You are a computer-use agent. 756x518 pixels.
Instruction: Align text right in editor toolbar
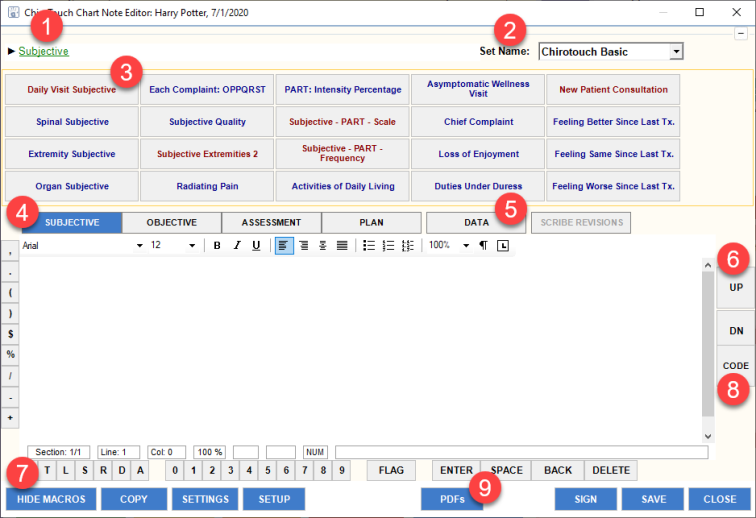303,245
